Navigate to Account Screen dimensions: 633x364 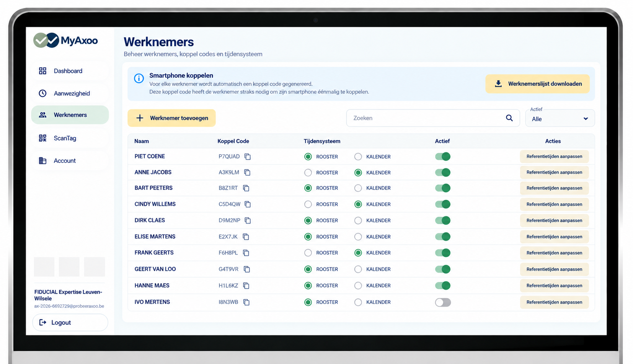pyautogui.click(x=70, y=161)
